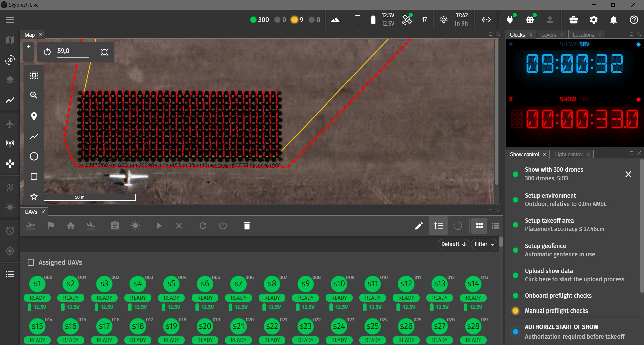Enable edit mode with the pencil icon

(418, 226)
